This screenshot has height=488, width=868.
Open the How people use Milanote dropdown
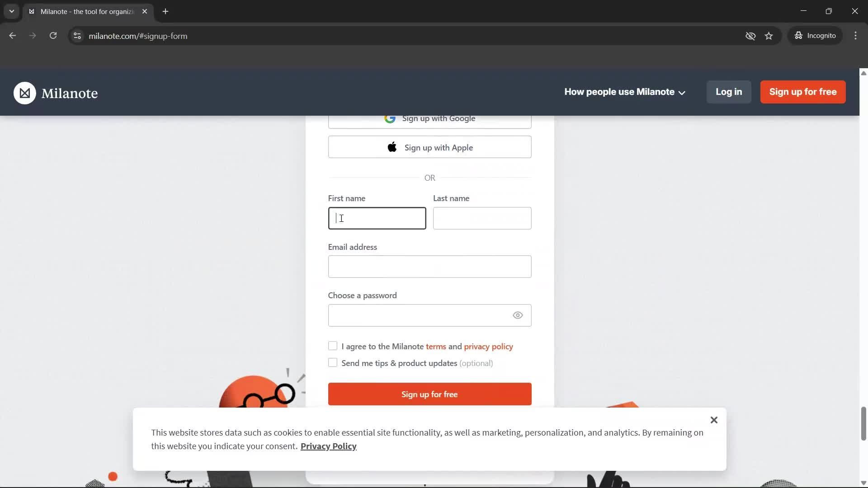[625, 92]
